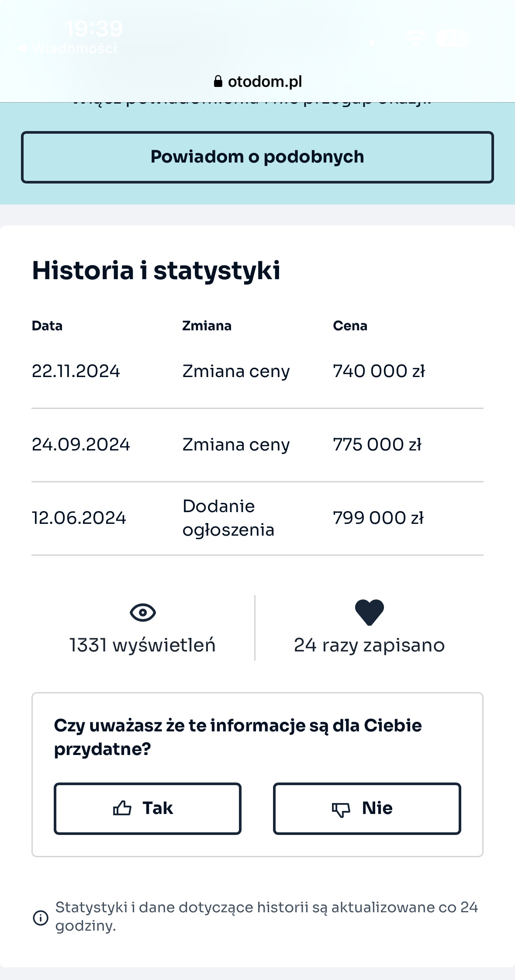Tap the "Historia i statystyki" heading
This screenshot has height=980, width=515.
coord(156,270)
